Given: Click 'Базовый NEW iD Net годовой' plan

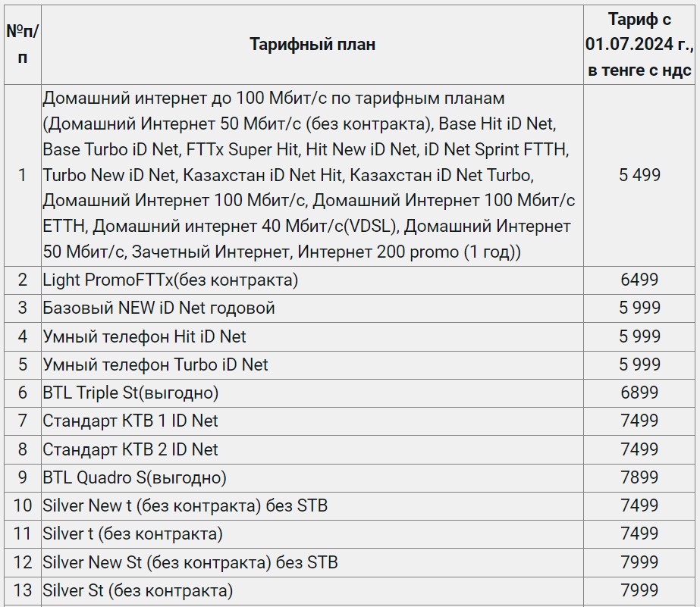Looking at the screenshot, I should [x=159, y=308].
